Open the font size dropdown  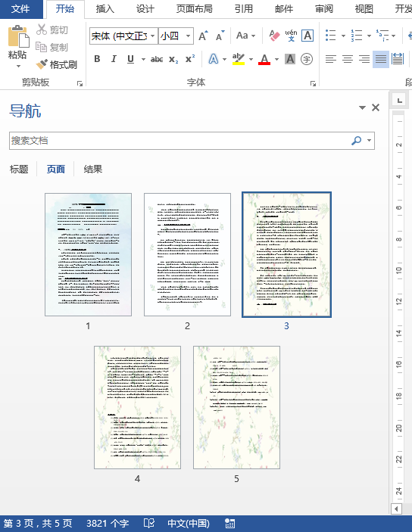tap(188, 36)
